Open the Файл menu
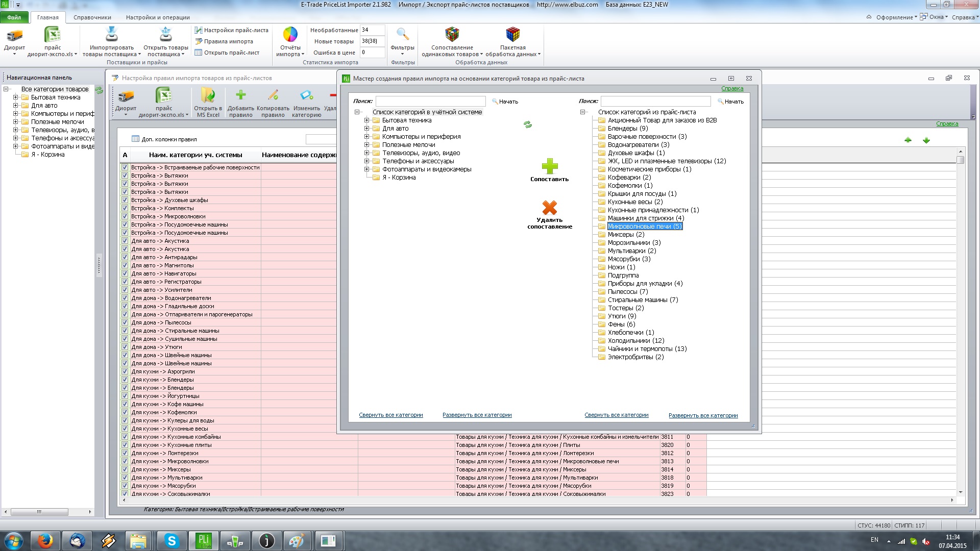980x551 pixels. 14,17
